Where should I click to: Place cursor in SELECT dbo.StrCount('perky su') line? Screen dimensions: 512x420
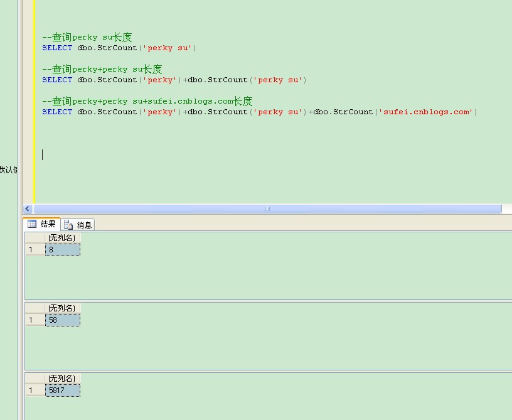(119, 48)
